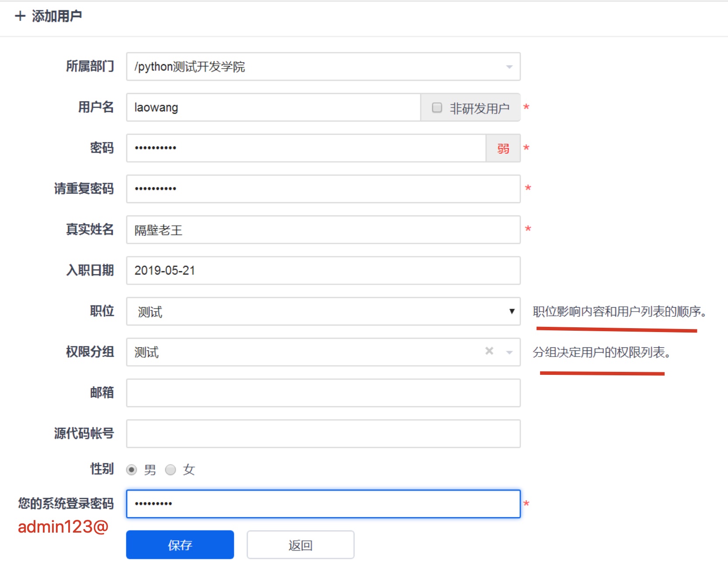Toggle the 非研发用户 checkbox

coord(437,107)
